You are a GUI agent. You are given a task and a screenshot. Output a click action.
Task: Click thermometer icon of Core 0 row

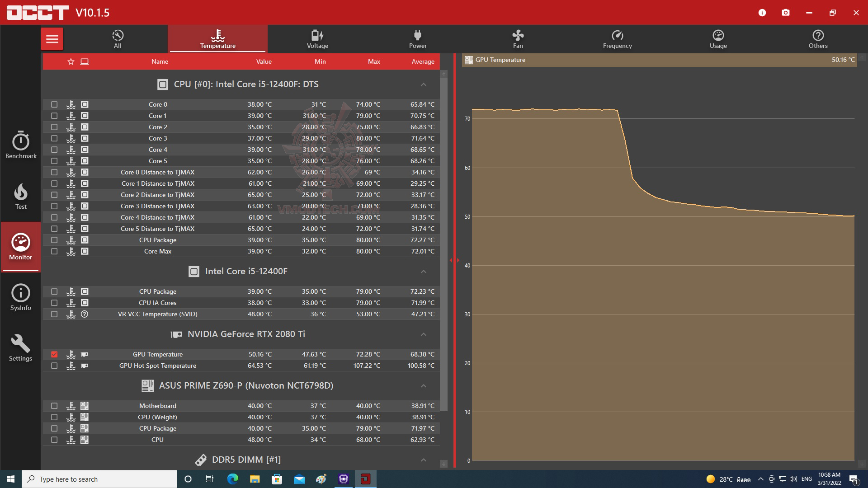point(71,104)
